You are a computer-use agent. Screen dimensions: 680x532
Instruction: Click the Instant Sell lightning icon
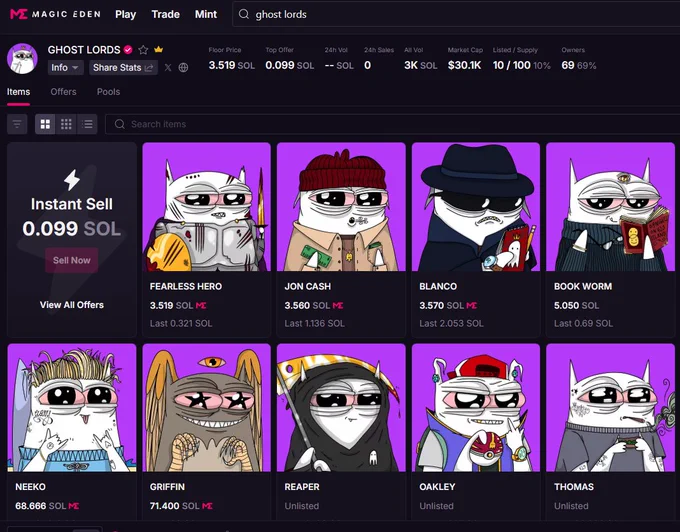(x=72, y=180)
